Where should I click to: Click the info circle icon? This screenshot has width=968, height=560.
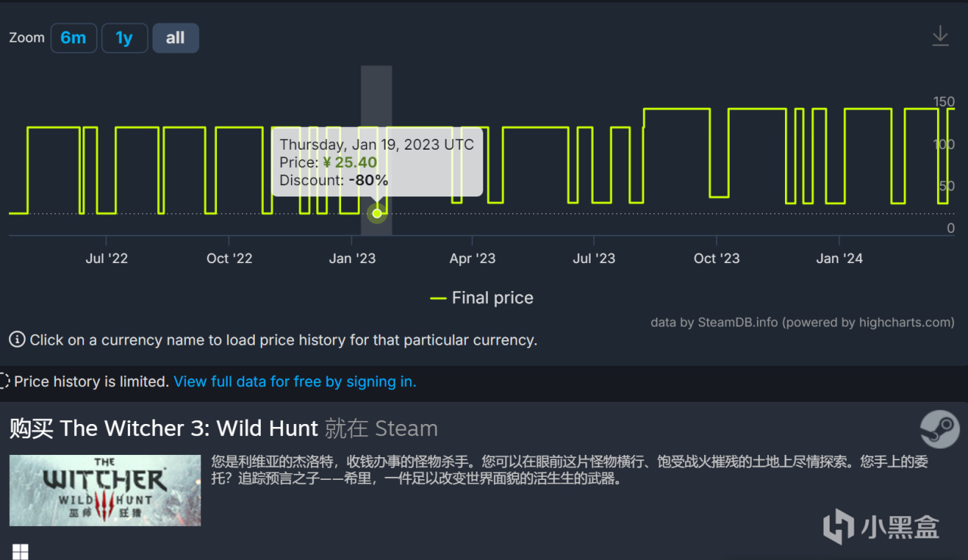pyautogui.click(x=17, y=339)
